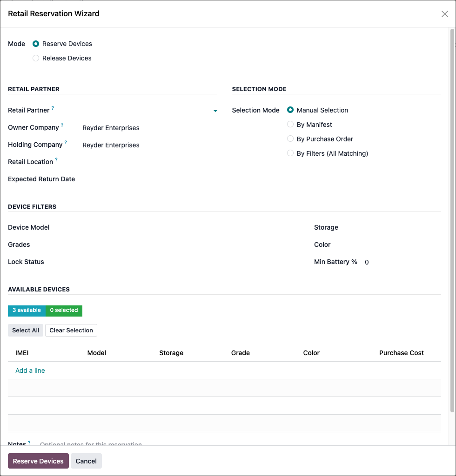Sort by Color column header
Screen dimensions: 456x476
pyautogui.click(x=311, y=353)
